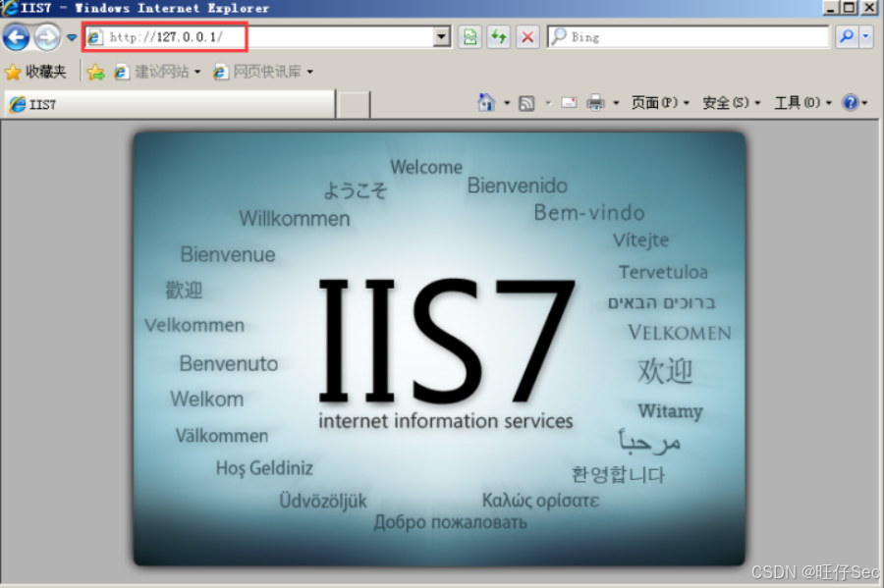Image resolution: width=884 pixels, height=588 pixels.
Task: Open the 收藏夹 Favorites star button
Action: click(x=35, y=72)
